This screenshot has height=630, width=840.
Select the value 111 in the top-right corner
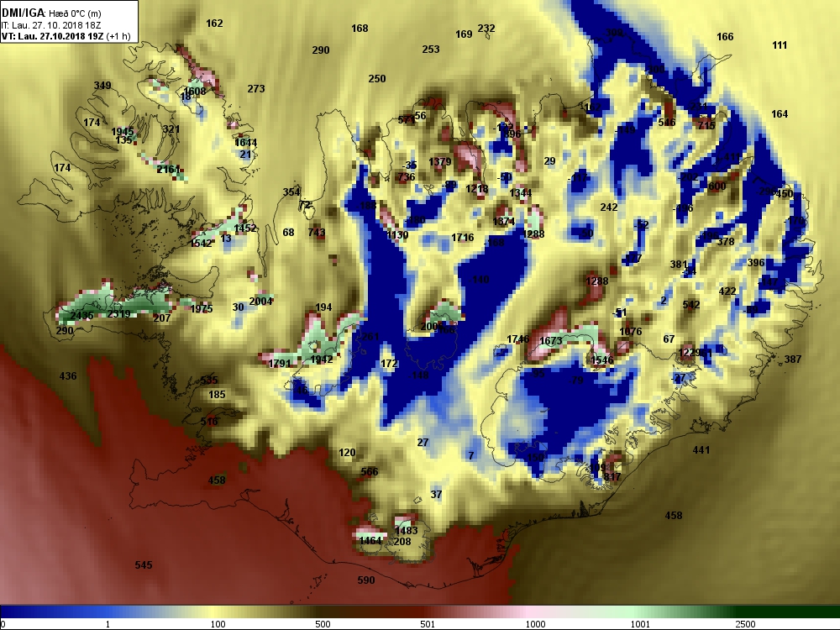tap(780, 45)
